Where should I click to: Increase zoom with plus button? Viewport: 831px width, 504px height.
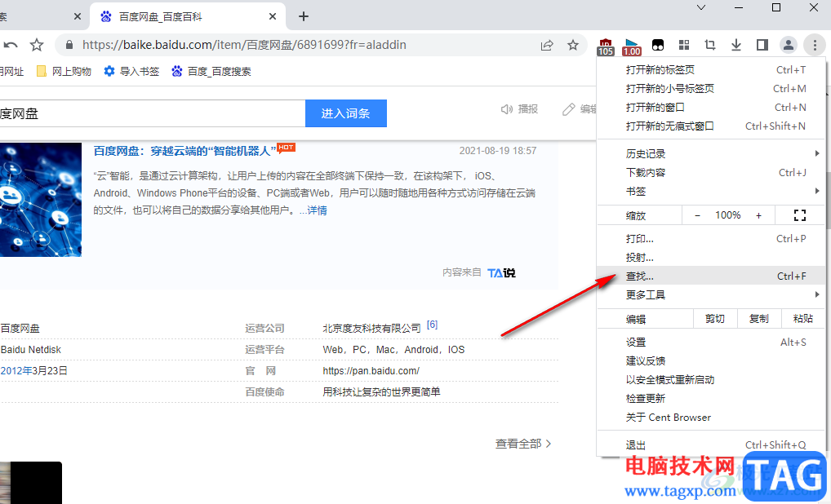pyautogui.click(x=759, y=215)
